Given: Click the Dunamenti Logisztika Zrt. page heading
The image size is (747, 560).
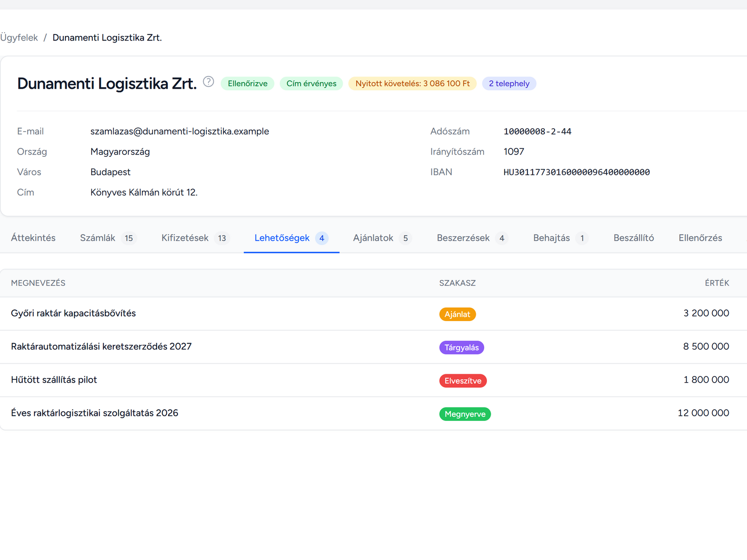Looking at the screenshot, I should [x=107, y=84].
